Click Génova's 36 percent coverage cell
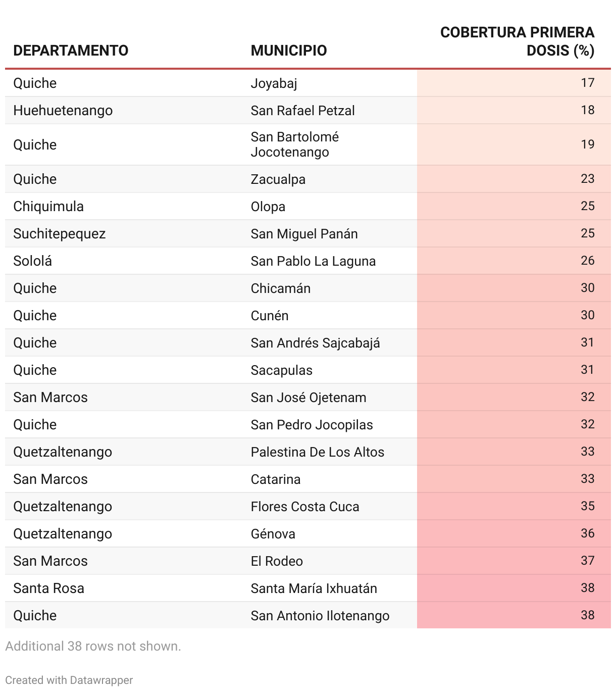Screen dimensions: 616x692 coord(587,533)
